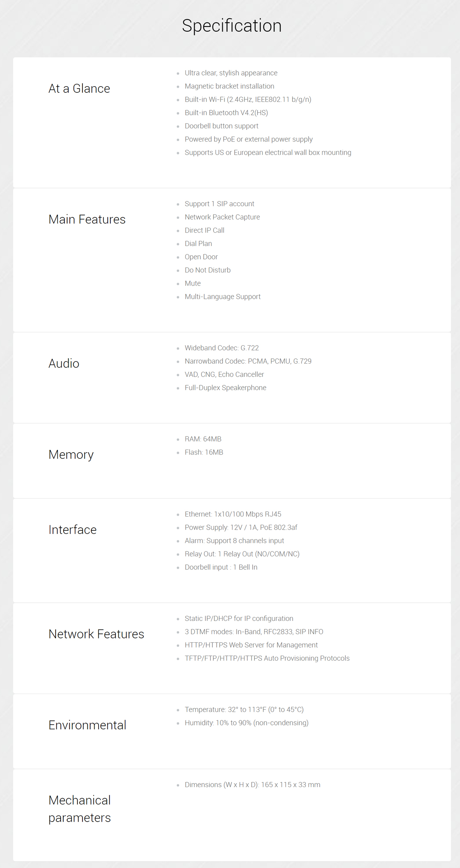
Task: Click the Main Features section heading
Action: click(x=87, y=219)
